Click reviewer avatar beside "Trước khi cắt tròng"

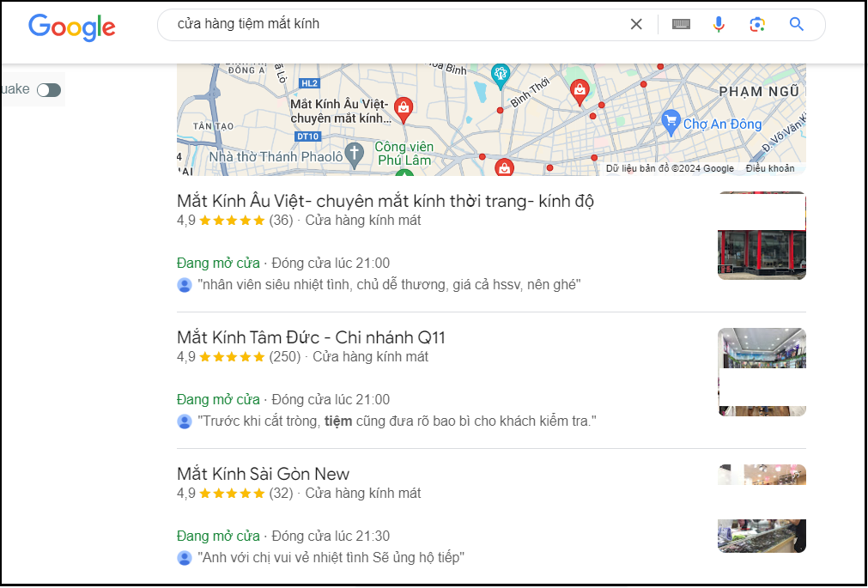tap(185, 421)
